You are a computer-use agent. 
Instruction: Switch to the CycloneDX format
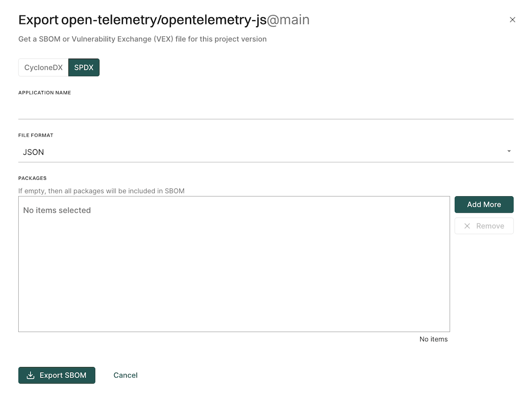pos(44,68)
